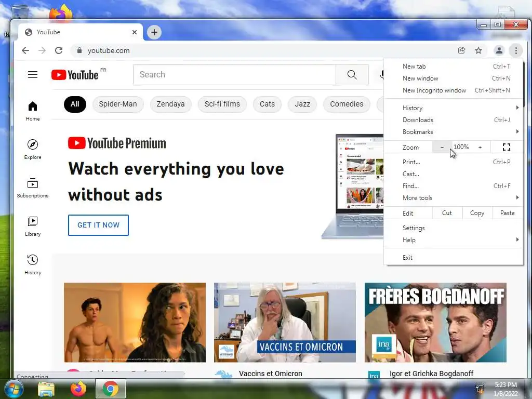
Task: Click the three-dot Chrome menu button
Action: pyautogui.click(x=516, y=50)
